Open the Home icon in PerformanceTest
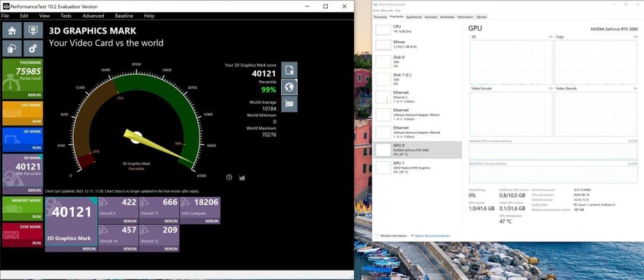This screenshot has height=280, width=644. pyautogui.click(x=12, y=30)
